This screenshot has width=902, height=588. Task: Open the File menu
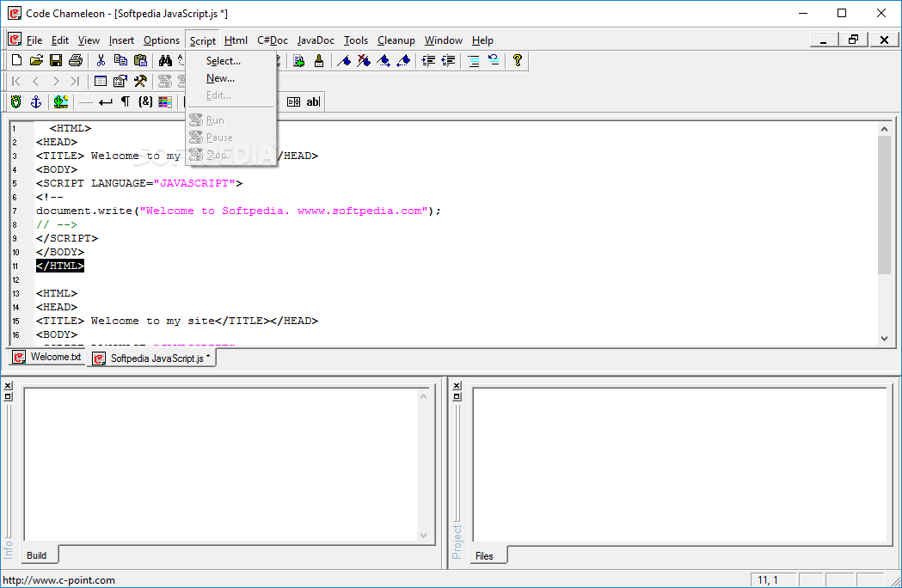[x=34, y=40]
